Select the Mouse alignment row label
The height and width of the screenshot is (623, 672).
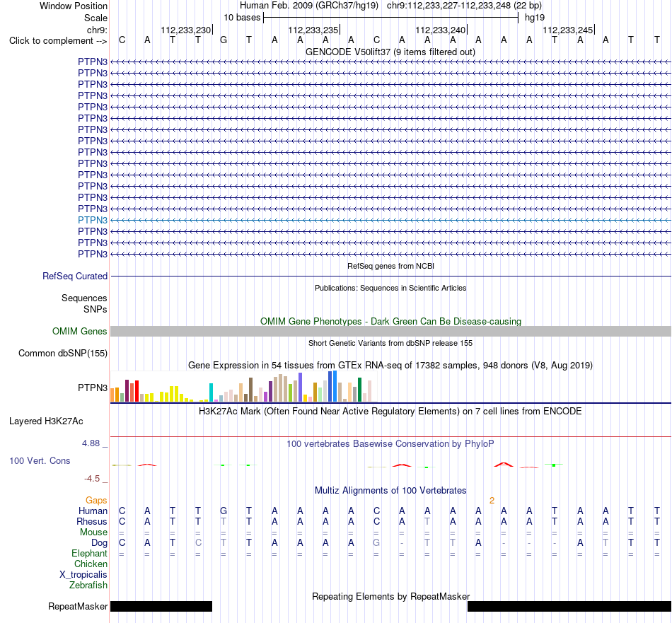(x=93, y=532)
